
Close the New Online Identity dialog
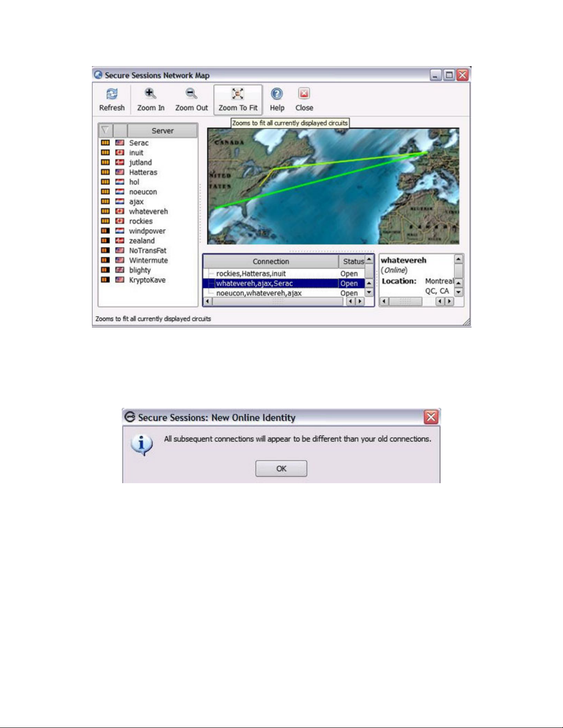(x=431, y=417)
